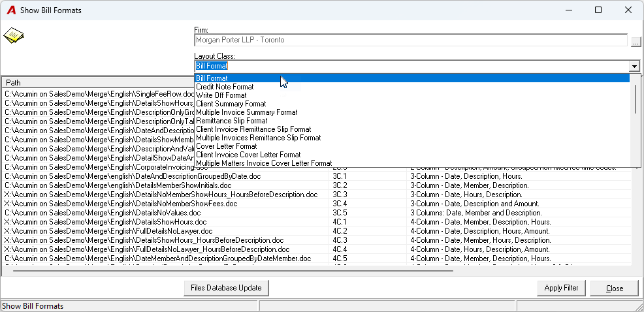Open the Firm browse ellipsis button

[635, 42]
